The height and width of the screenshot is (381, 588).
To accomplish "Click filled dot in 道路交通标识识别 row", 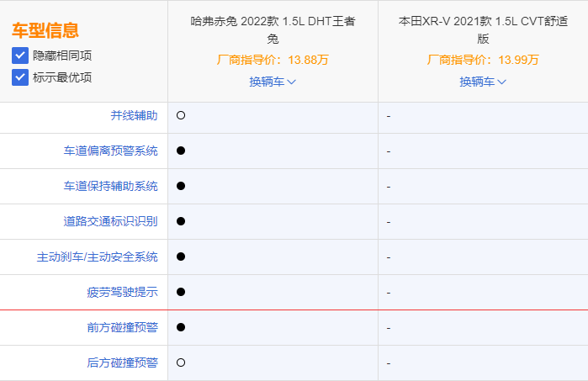I will tap(181, 221).
